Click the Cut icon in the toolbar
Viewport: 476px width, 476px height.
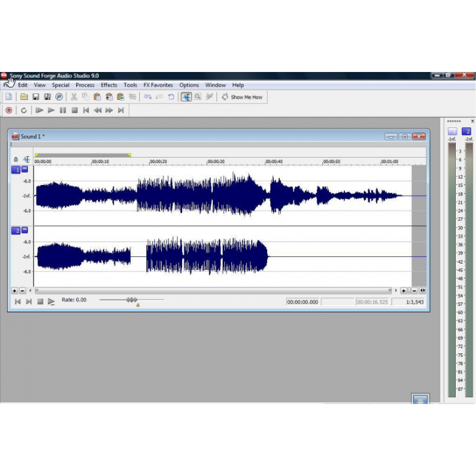coord(74,97)
